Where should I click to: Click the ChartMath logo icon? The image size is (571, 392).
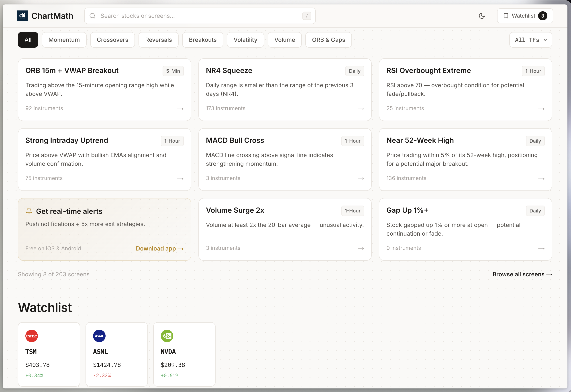tap(22, 16)
